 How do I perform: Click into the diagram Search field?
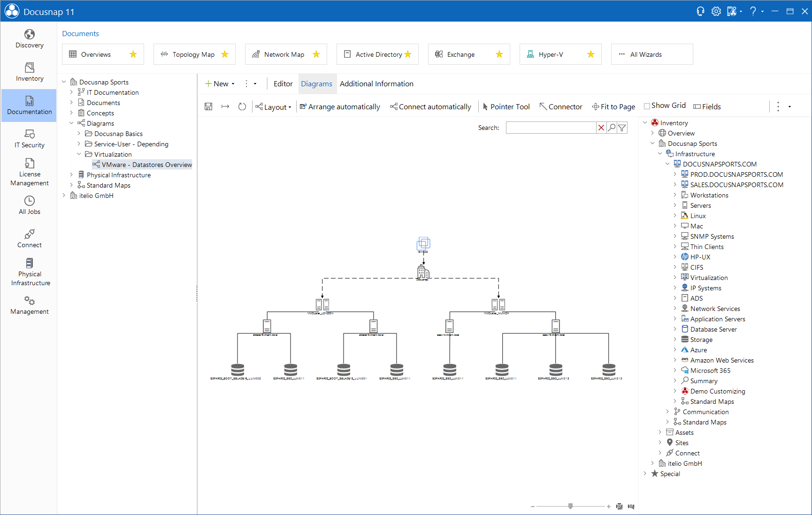(551, 128)
